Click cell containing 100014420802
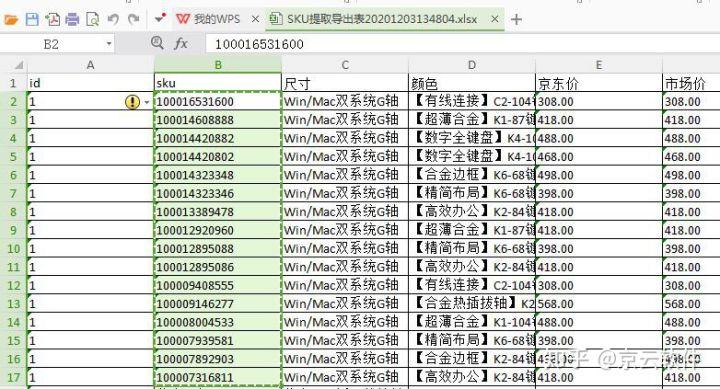720x389 pixels. (218, 157)
